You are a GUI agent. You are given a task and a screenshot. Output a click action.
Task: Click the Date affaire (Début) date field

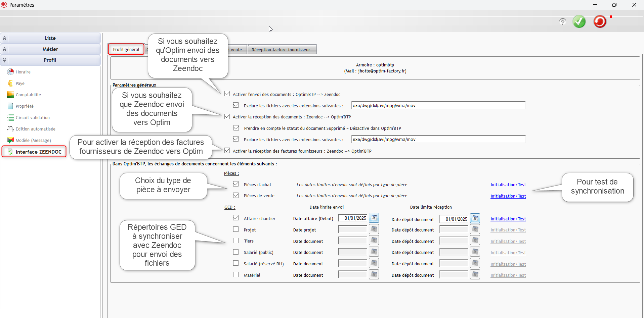point(353,218)
